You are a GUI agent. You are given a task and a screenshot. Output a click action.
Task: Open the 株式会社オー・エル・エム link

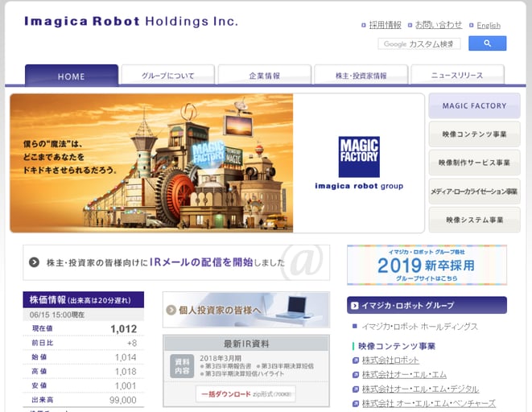pos(404,375)
